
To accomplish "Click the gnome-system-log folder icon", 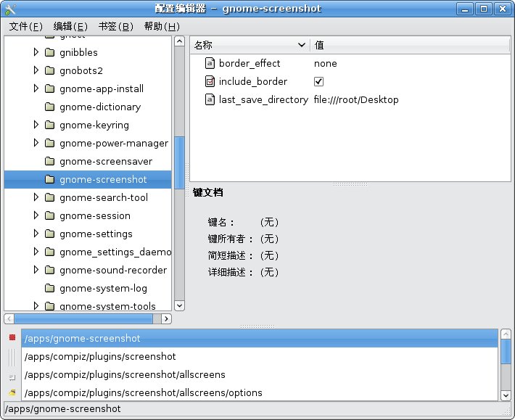I will tap(49, 288).
